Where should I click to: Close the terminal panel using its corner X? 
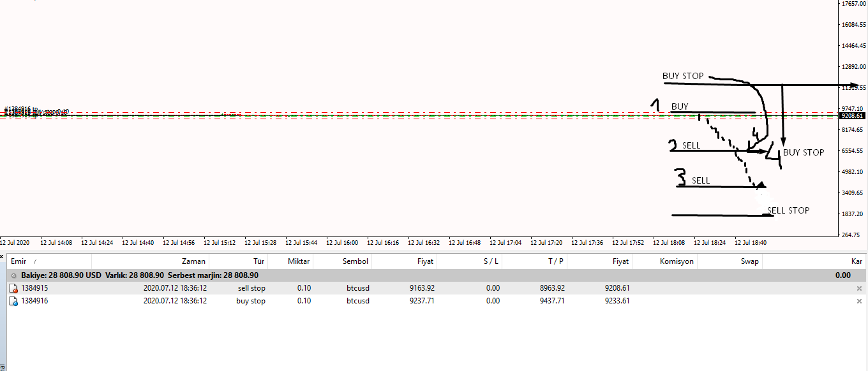pos(3,257)
